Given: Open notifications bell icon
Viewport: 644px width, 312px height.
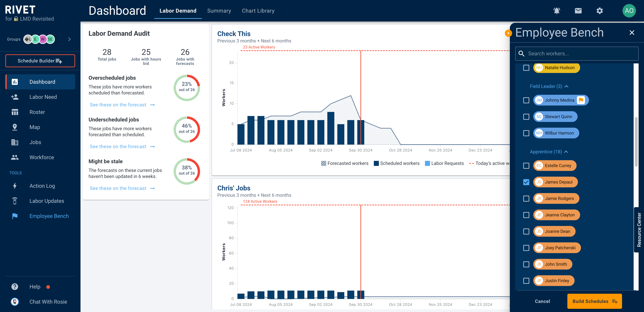Looking at the screenshot, I should (x=556, y=11).
